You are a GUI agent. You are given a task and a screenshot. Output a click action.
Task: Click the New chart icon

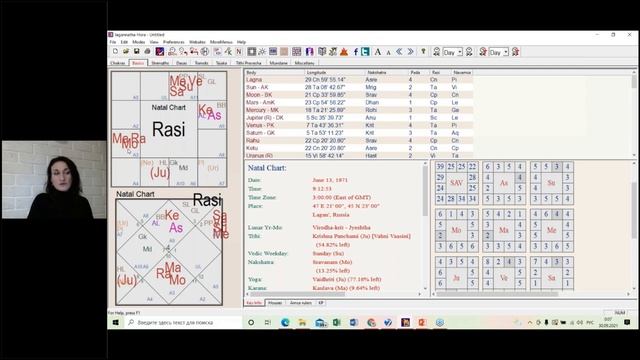(x=116, y=51)
